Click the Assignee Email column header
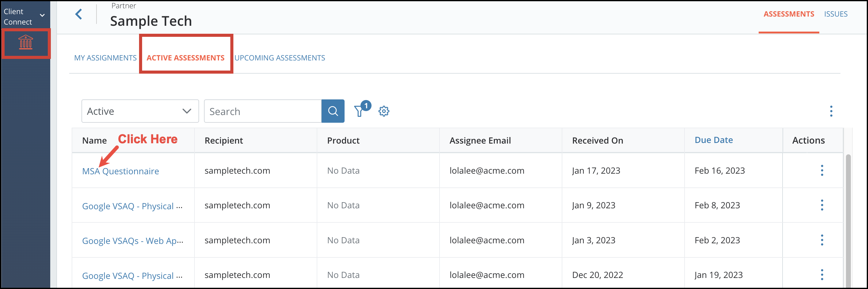This screenshot has height=289, width=868. coord(480,141)
